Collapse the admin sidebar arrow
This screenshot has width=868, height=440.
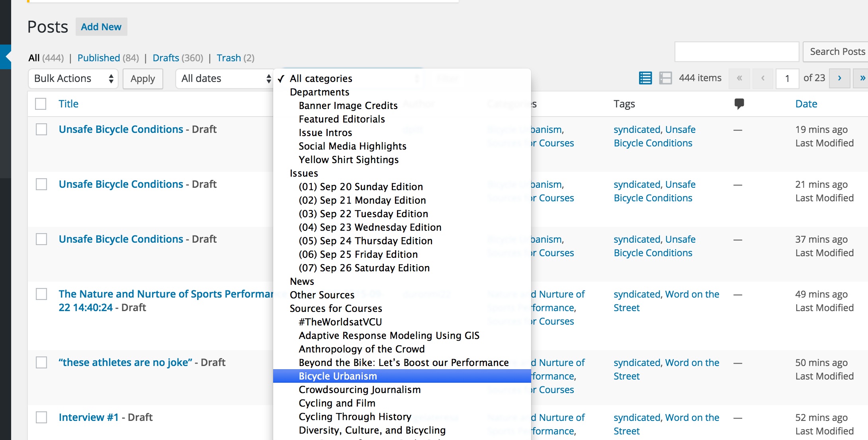tap(6, 57)
